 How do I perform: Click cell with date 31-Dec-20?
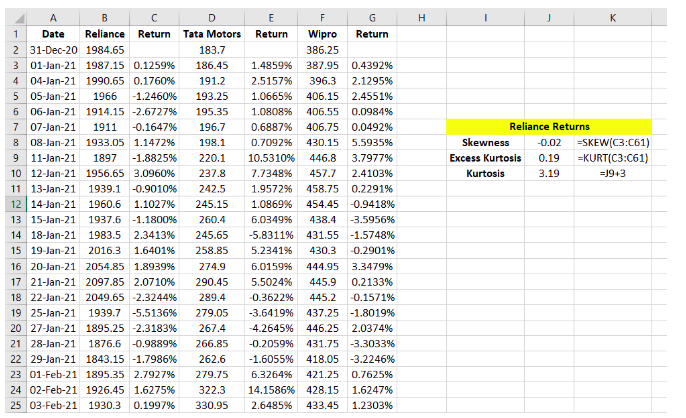pos(53,50)
